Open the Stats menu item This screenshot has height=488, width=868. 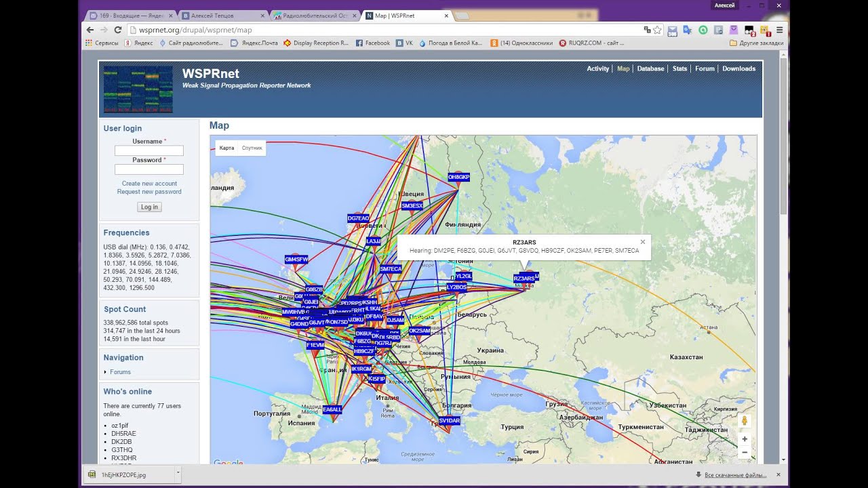pos(679,68)
